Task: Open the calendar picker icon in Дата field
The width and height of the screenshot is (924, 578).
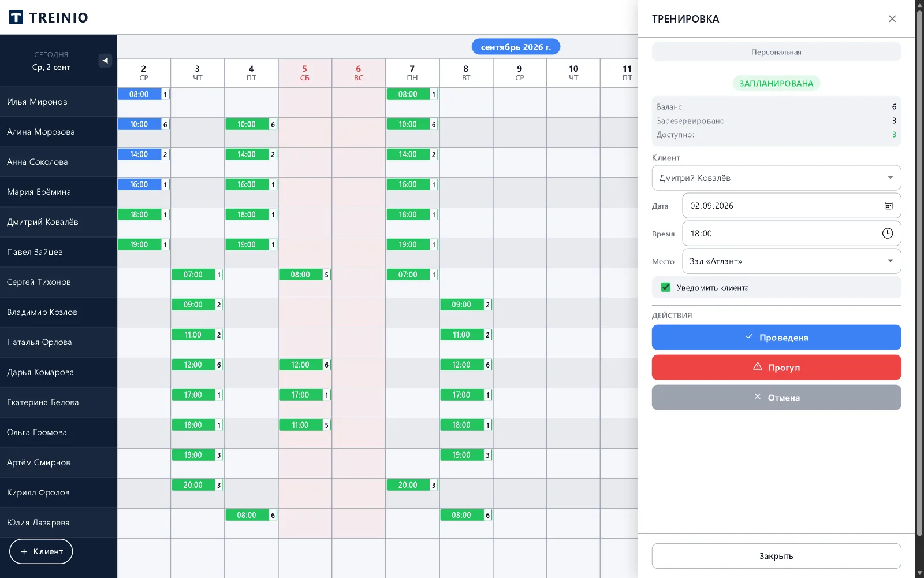Action: [888, 206]
